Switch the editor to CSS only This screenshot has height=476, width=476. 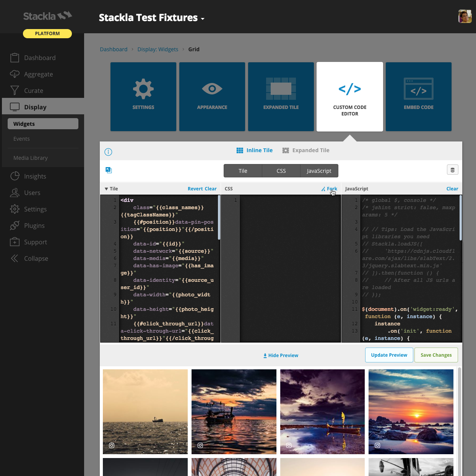pos(281,171)
